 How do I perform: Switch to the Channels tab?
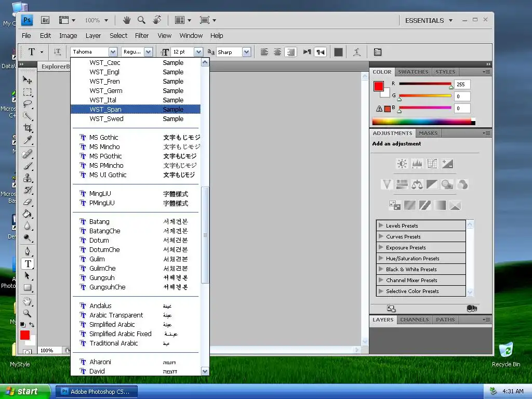414,320
